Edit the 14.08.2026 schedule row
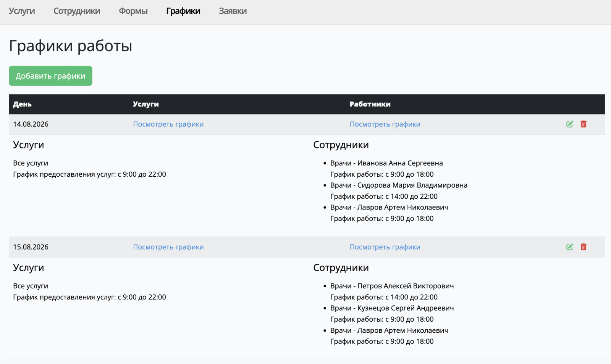The width and height of the screenshot is (611, 364). pos(570,124)
